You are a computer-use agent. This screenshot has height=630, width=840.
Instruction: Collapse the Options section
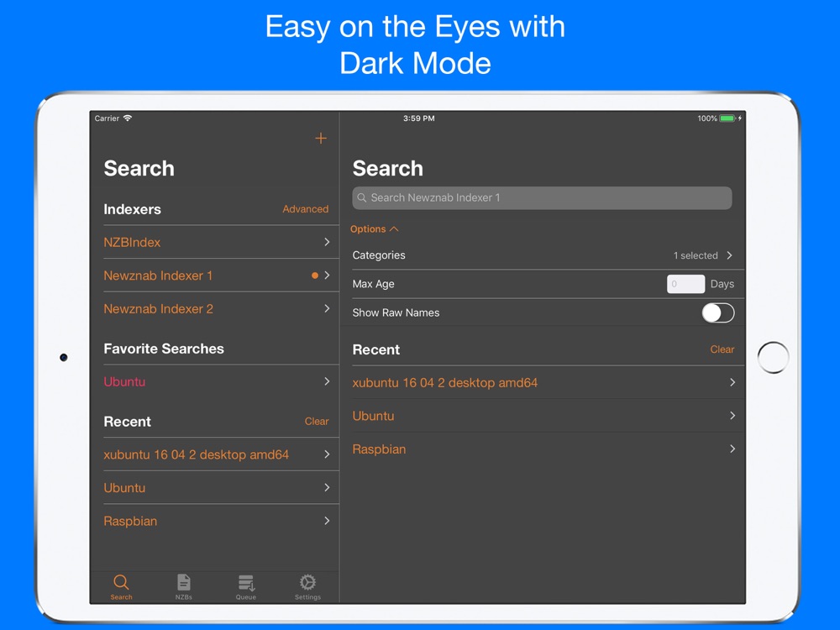tap(375, 229)
